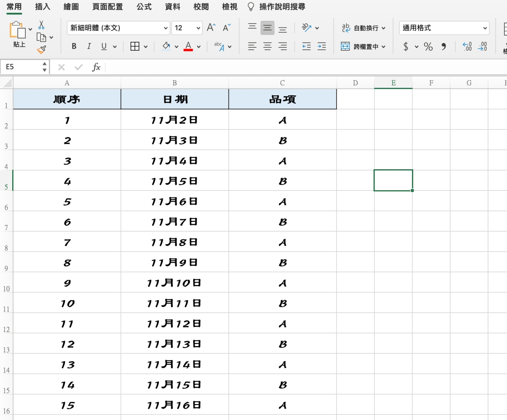
Task: Click the Comma Style icon
Action: [444, 46]
